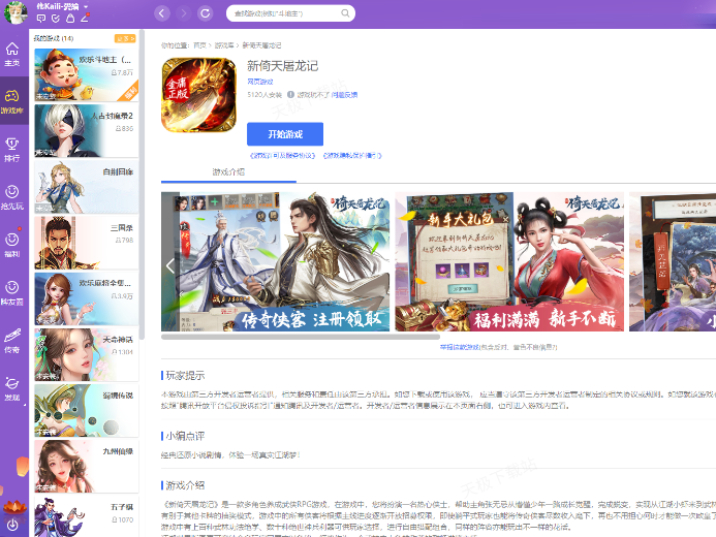Open the smiley icon above 传奇 in sidebar

12,293
